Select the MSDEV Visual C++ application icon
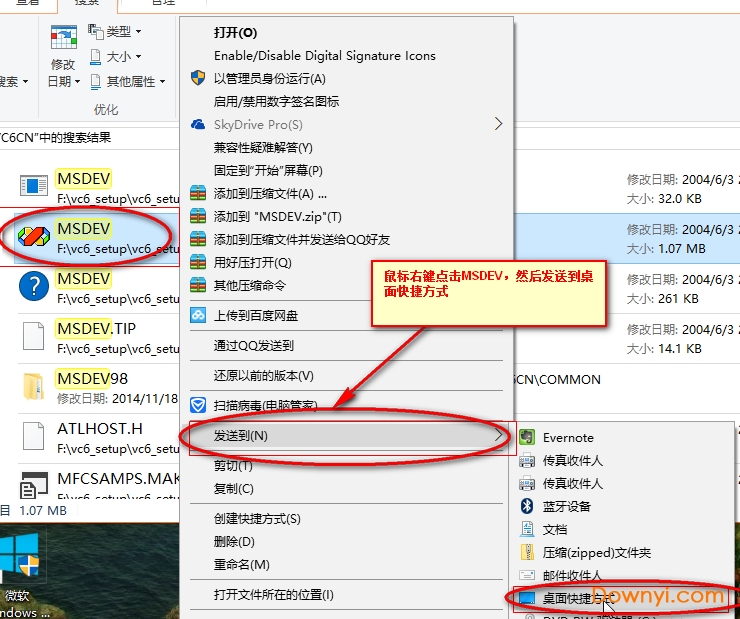This screenshot has width=740, height=619. tap(34, 236)
